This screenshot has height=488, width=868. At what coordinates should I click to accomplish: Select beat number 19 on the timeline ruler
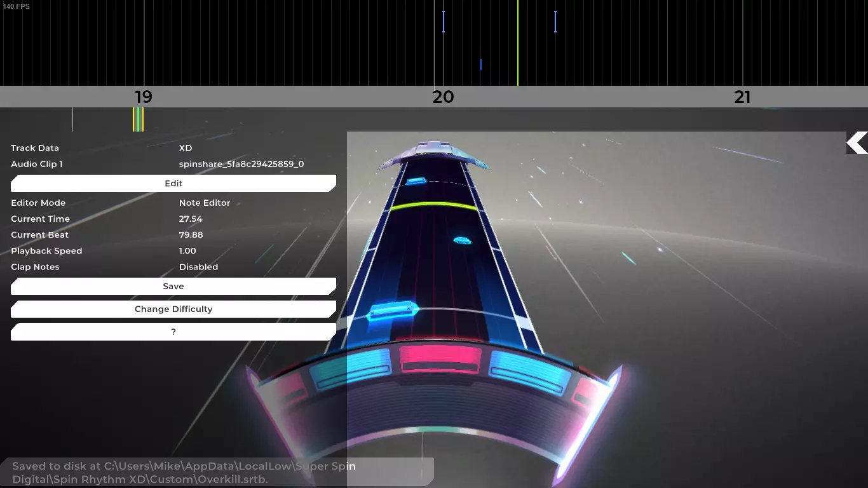coord(144,97)
